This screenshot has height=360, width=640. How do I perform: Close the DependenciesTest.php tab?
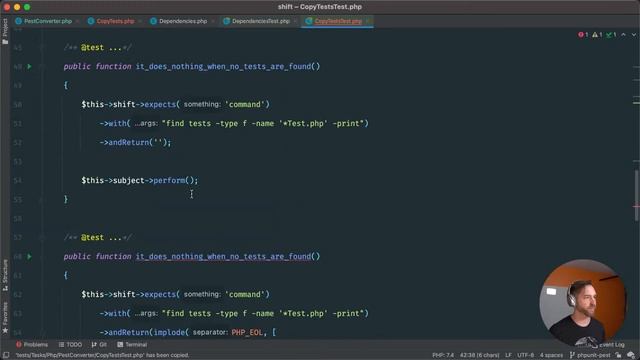[295, 21]
